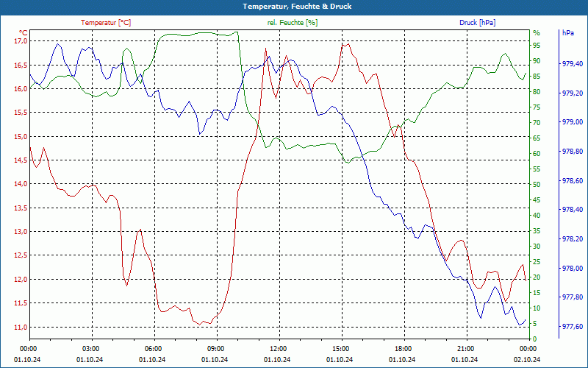
Task: Click the 13,0 temperature axis value
Action: (21, 231)
